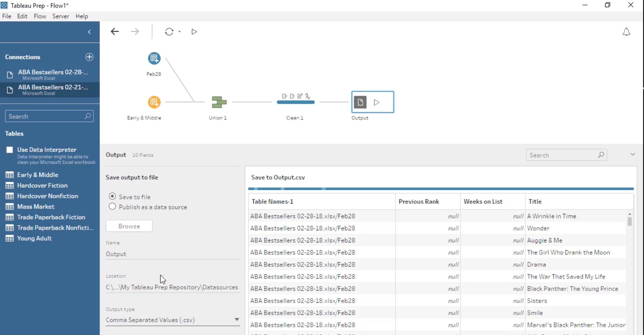
Task: Open the Edit menu
Action: click(x=22, y=16)
